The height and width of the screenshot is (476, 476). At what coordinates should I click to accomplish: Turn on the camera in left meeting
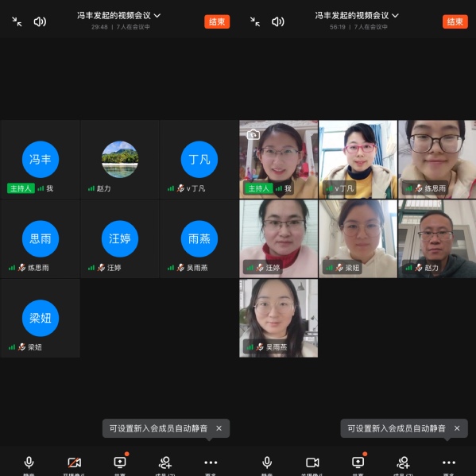75,462
